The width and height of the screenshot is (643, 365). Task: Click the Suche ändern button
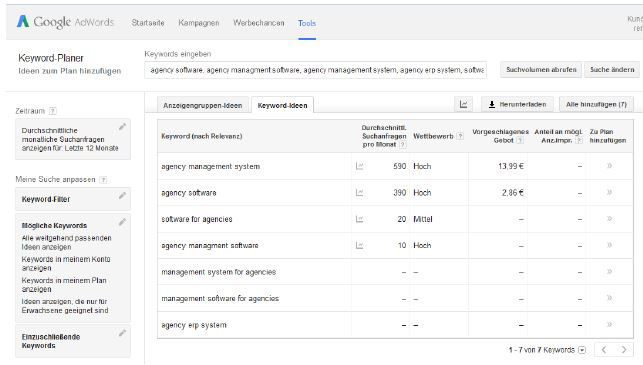tap(612, 70)
